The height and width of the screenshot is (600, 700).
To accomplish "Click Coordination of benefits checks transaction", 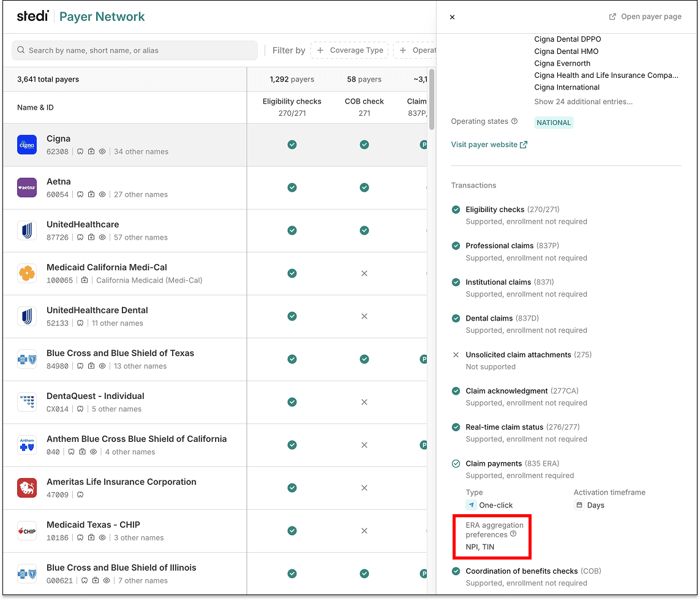I will point(533,571).
